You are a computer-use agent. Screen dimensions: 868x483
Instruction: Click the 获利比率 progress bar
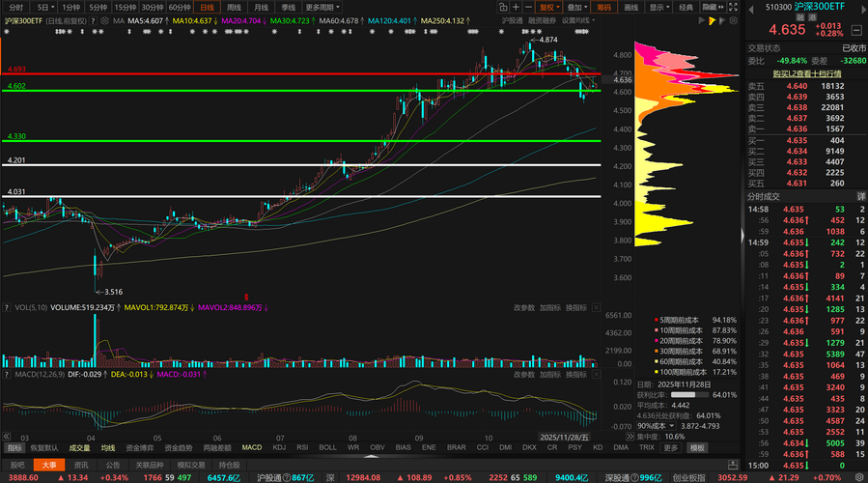[689, 395]
